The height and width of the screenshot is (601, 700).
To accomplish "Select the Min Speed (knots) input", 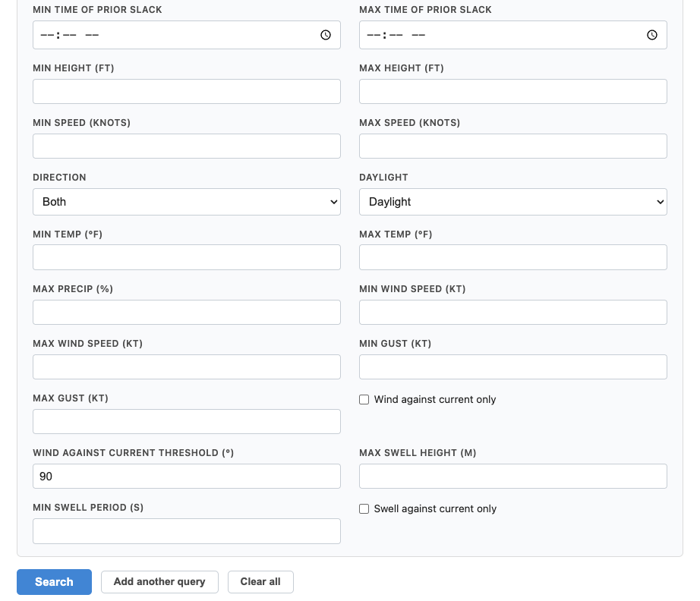I will pyautogui.click(x=187, y=146).
